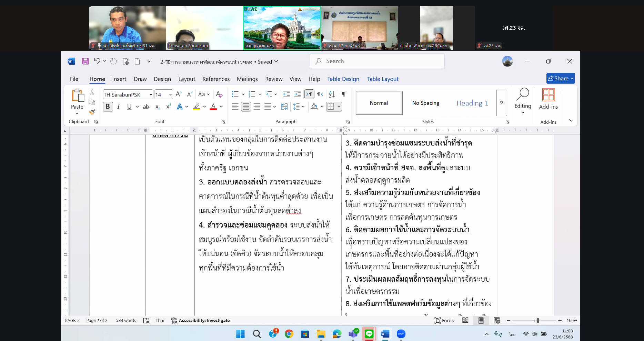The width and height of the screenshot is (644, 341).
Task: Click the Cut scissors icon
Action: click(92, 92)
